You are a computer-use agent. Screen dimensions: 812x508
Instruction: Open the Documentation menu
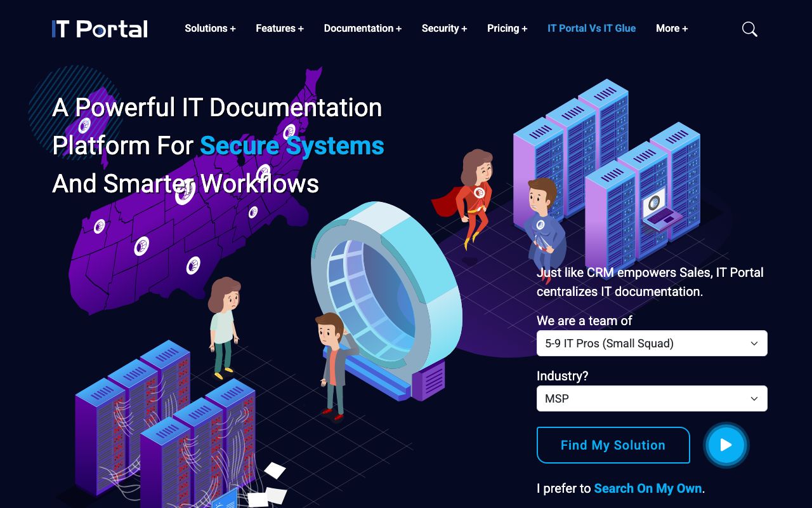363,29
